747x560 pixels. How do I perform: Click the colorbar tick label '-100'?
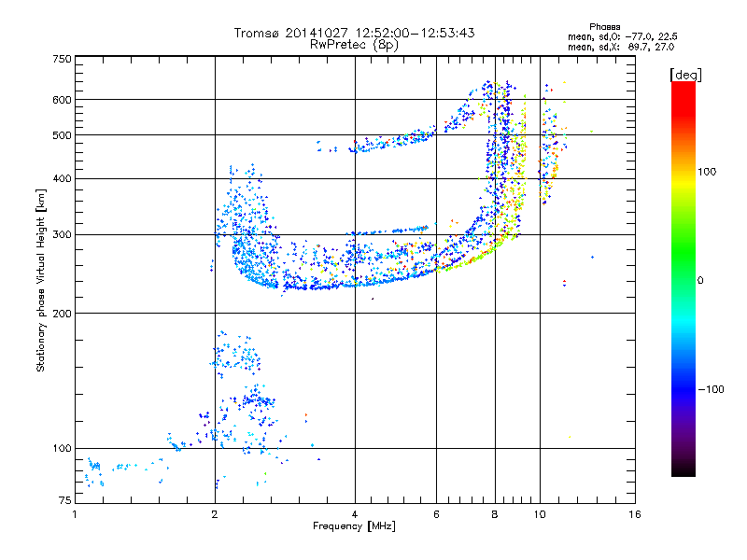pos(711,389)
